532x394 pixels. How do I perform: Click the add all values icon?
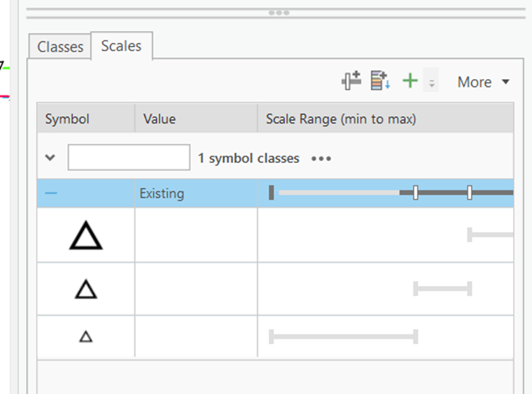[380, 81]
